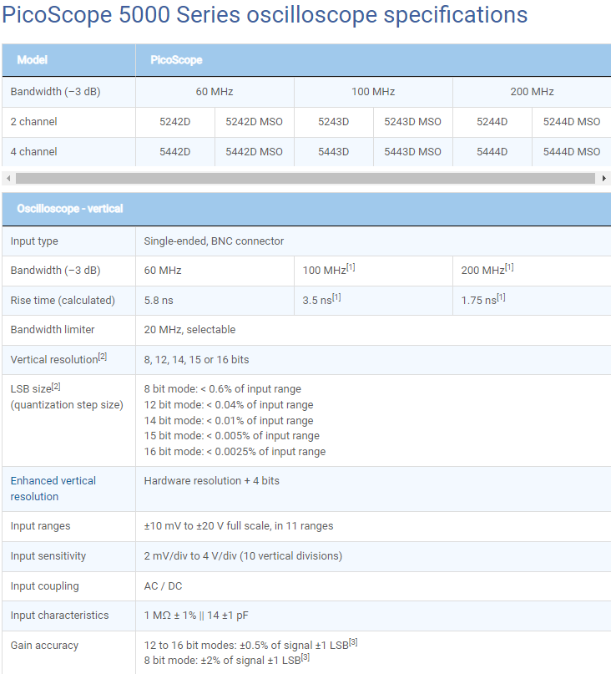Screen dimensions: 616x674
Task: Click the Gain accuracy label
Action: point(44,646)
